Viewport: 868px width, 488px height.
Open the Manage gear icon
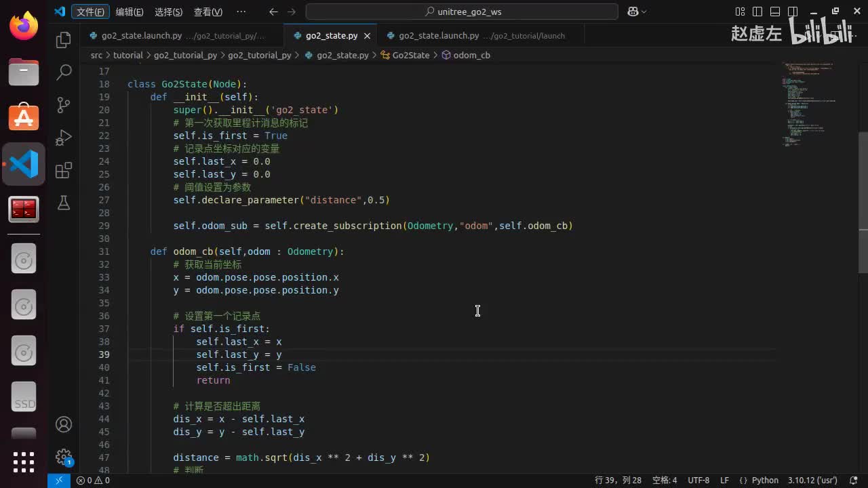coord(64,456)
